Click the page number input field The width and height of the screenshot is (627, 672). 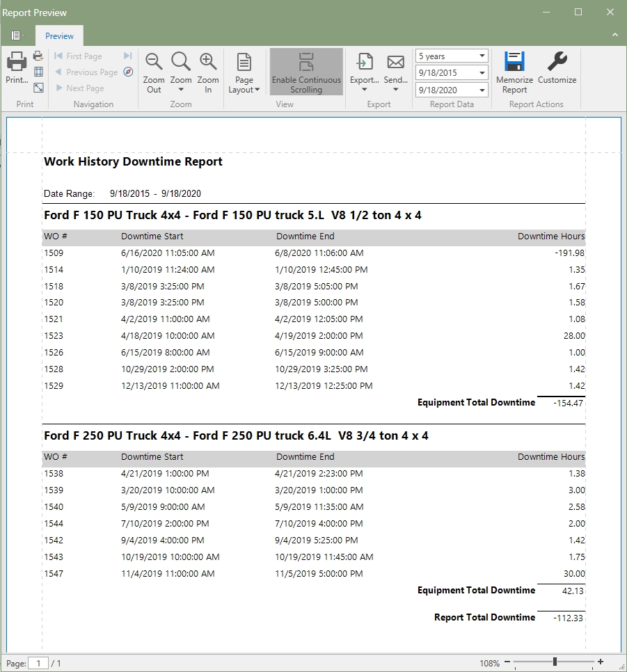tap(38, 663)
